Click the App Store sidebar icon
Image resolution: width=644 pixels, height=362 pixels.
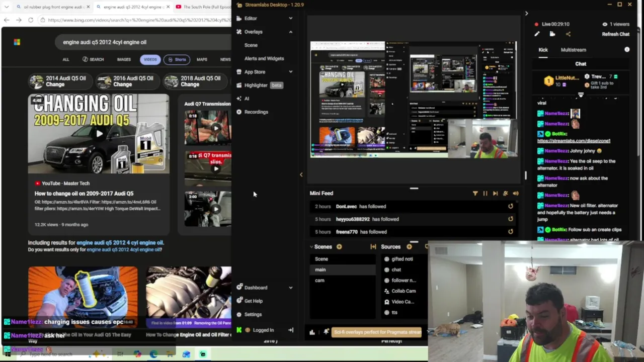239,72
